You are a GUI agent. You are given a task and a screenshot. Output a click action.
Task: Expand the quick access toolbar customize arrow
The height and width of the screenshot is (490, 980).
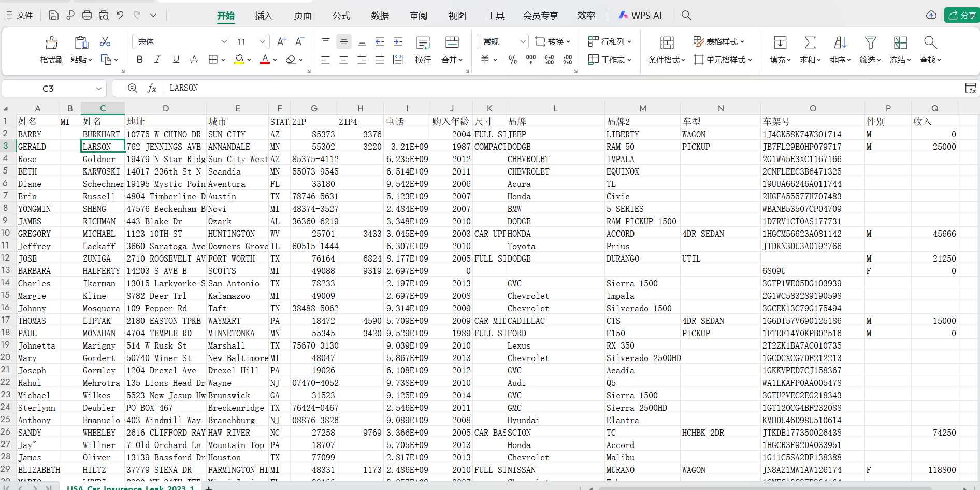pos(153,15)
